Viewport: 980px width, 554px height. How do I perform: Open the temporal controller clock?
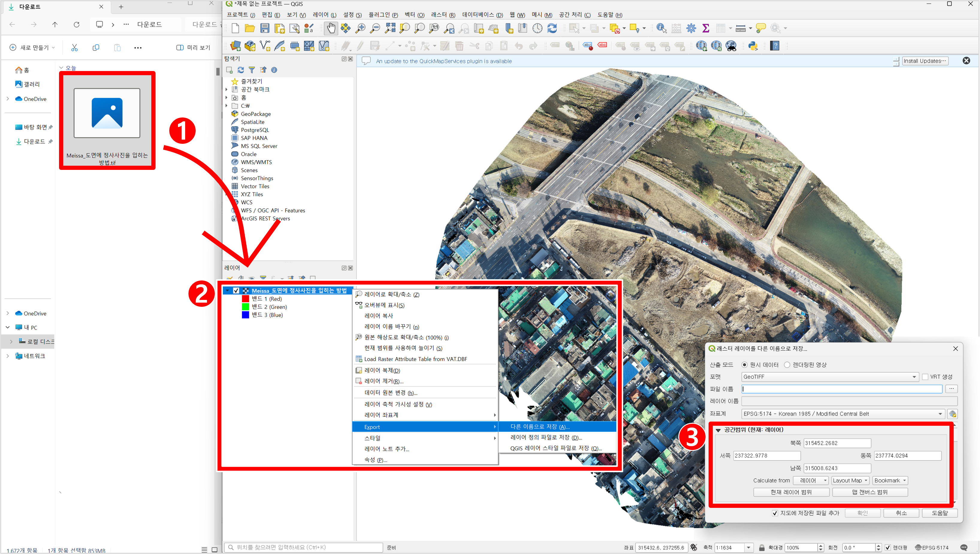pos(537,28)
